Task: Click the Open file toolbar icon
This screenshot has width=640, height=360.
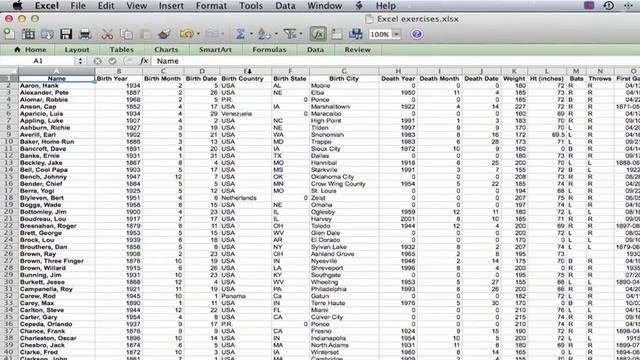Action: pyautogui.click(x=47, y=34)
